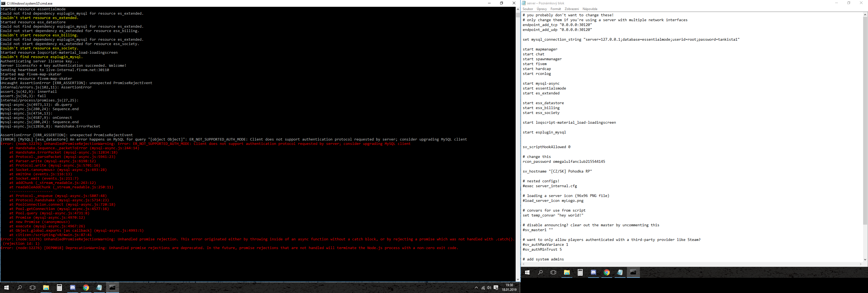
Task: Open Notepad's title bar system menu
Action: point(524,3)
